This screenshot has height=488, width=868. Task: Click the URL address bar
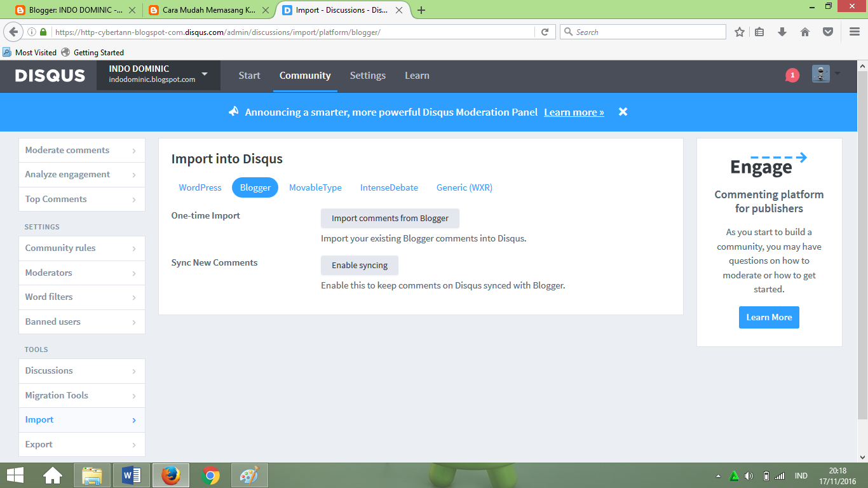292,32
